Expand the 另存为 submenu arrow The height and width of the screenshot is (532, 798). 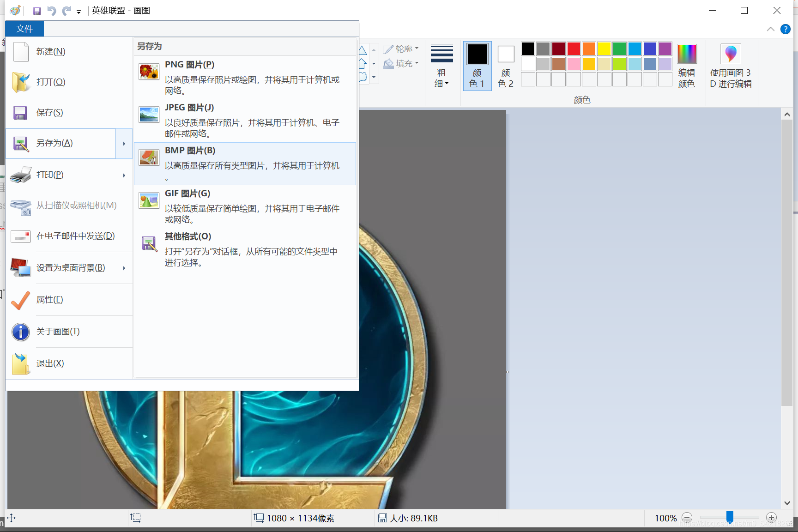coord(124,144)
